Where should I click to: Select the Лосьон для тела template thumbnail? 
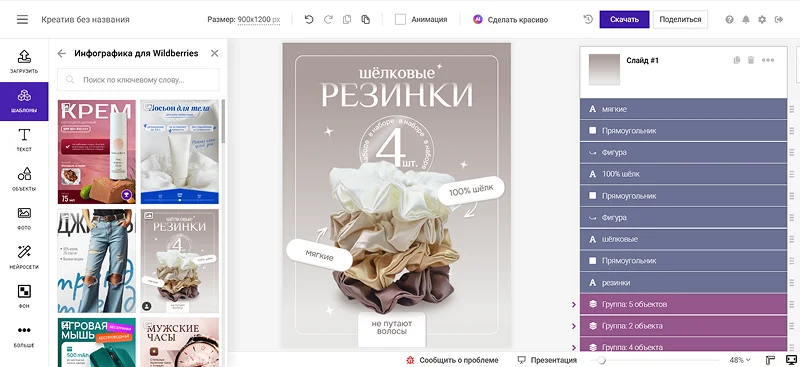[180, 152]
